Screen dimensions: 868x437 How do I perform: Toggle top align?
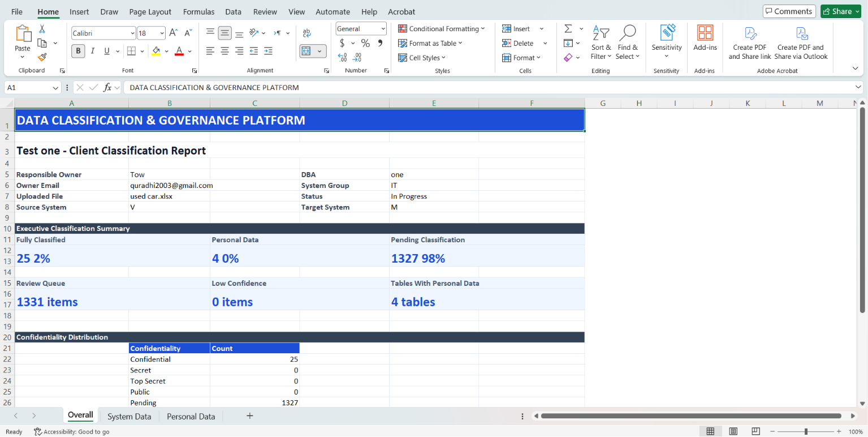210,33
